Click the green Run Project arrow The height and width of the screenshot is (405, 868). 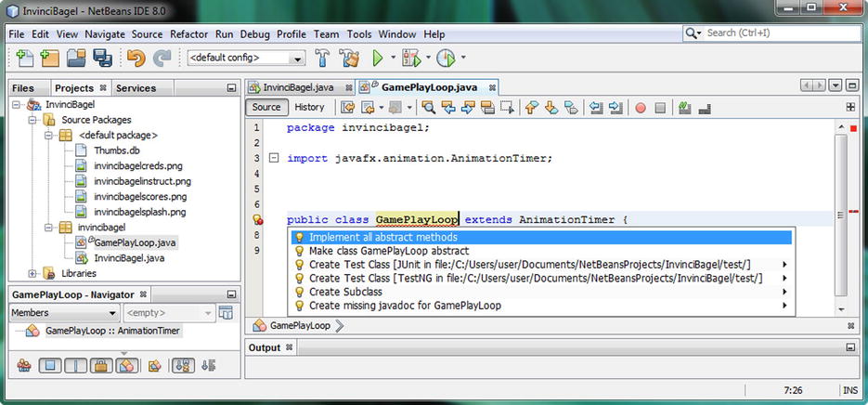[x=378, y=58]
